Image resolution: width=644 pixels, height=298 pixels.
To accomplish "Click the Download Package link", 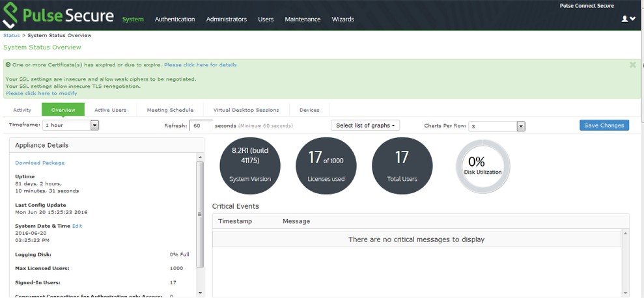I will pyautogui.click(x=40, y=163).
